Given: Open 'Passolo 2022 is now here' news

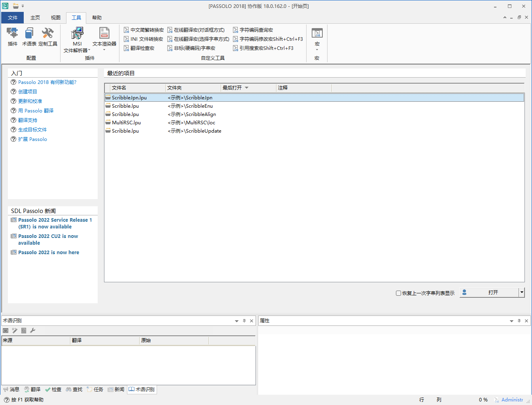Looking at the screenshot, I should [x=49, y=253].
